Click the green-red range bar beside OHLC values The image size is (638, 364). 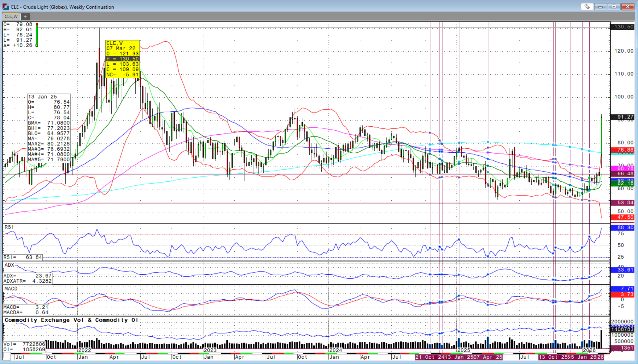(x=37, y=35)
